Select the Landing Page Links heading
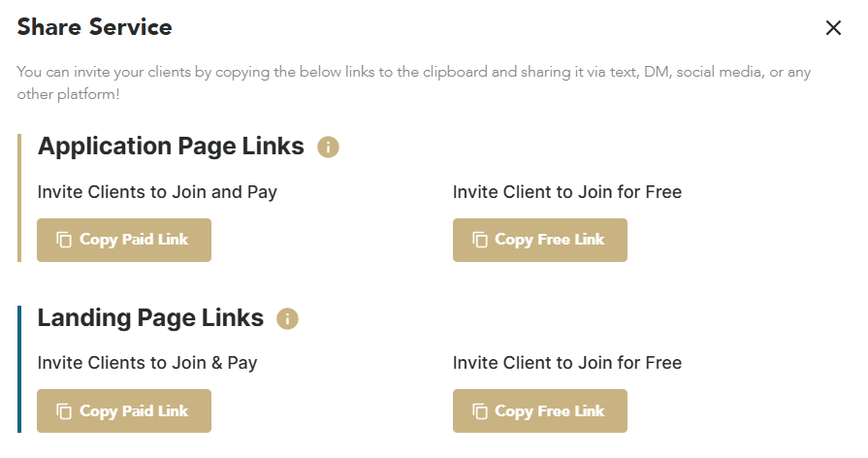The height and width of the screenshot is (458, 868). point(150,318)
